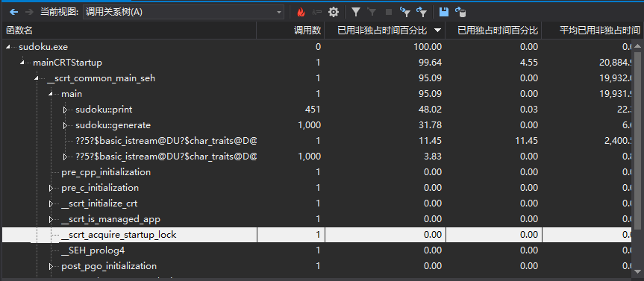Click the sort descending arrow in header
644x281 pixels.
coord(438,31)
